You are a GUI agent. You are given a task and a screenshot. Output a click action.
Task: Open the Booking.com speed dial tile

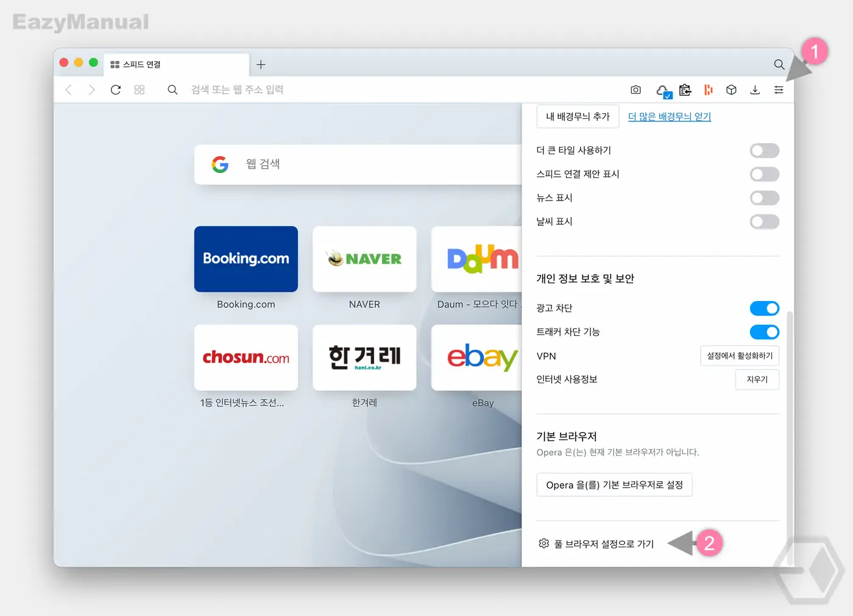tap(246, 259)
